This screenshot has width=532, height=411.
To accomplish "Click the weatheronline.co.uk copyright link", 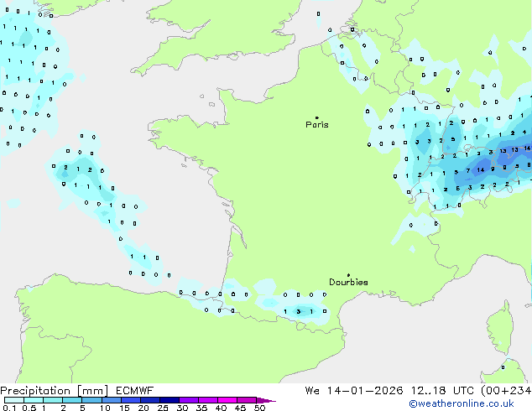I will pos(461,403).
